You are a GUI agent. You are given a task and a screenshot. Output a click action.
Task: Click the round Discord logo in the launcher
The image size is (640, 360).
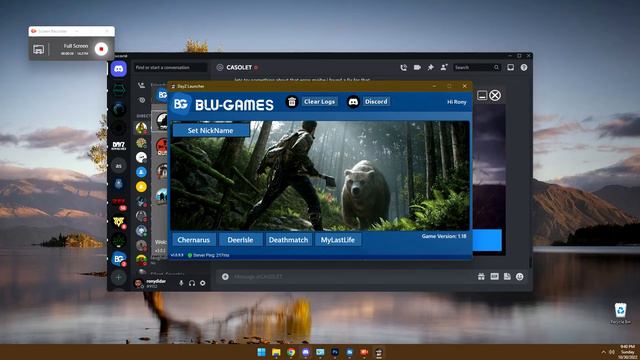tap(353, 102)
